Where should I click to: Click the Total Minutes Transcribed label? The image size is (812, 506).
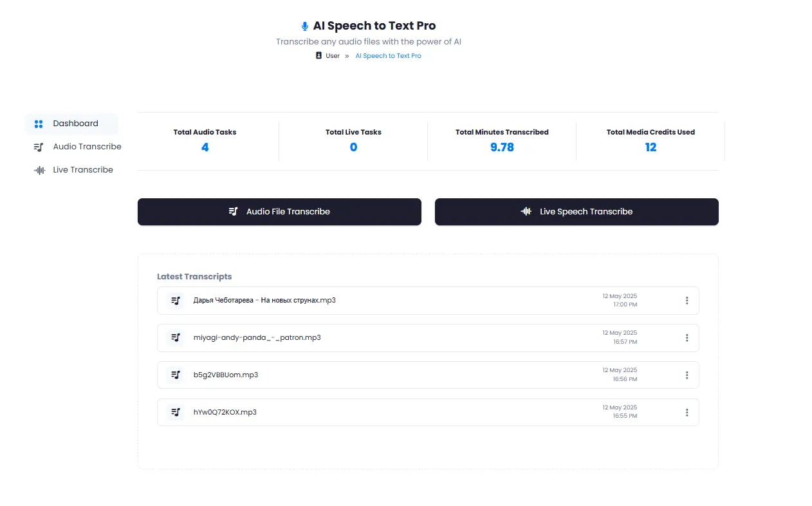tap(502, 132)
